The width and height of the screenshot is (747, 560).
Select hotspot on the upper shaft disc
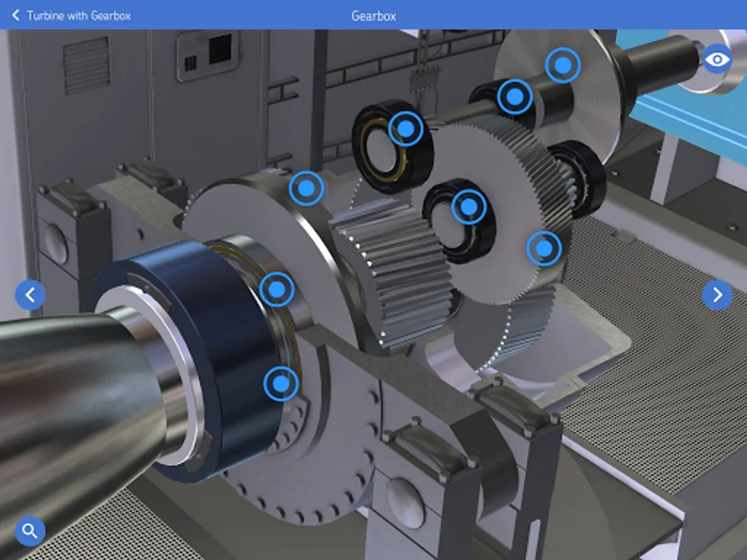(563, 65)
